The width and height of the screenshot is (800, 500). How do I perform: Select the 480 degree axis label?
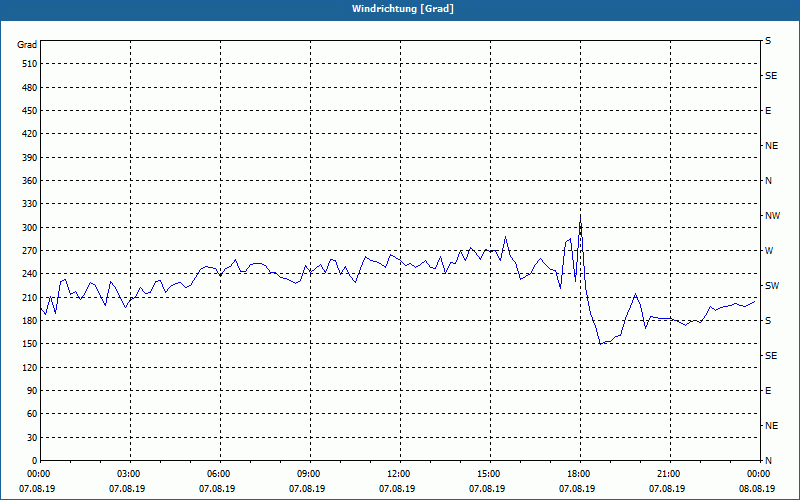coord(30,87)
